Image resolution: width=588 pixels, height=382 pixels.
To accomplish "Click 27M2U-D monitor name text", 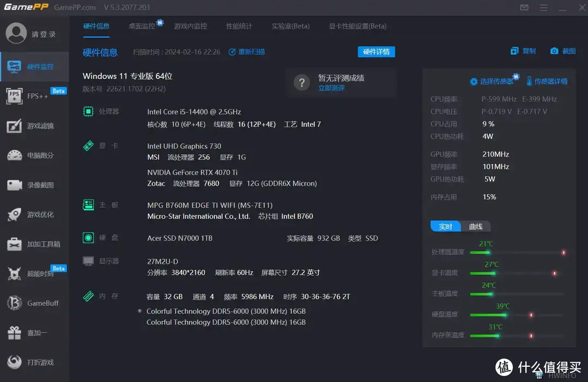I will [x=162, y=261].
